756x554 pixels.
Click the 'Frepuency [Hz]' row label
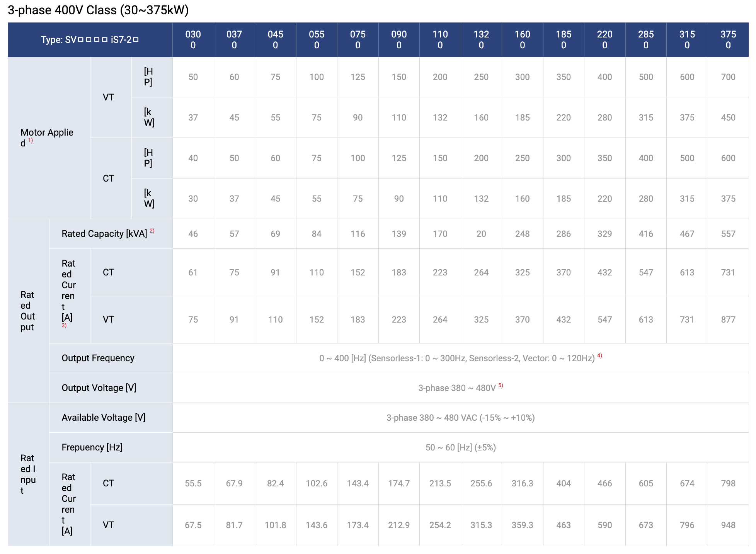click(92, 447)
